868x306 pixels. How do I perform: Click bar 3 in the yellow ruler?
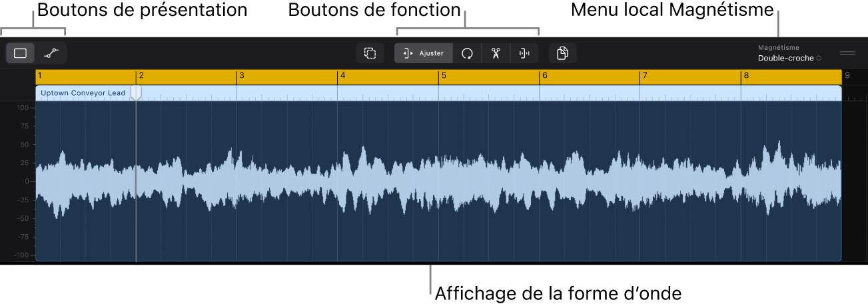(242, 76)
